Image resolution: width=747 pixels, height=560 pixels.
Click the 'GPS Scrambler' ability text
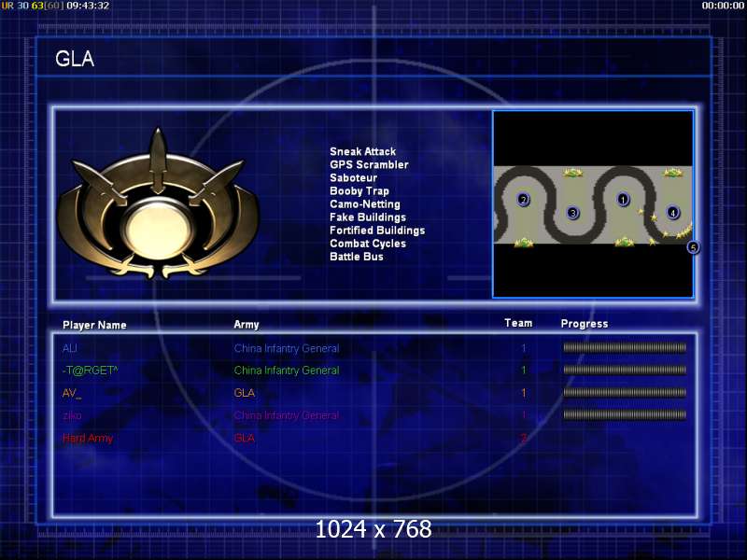(369, 165)
